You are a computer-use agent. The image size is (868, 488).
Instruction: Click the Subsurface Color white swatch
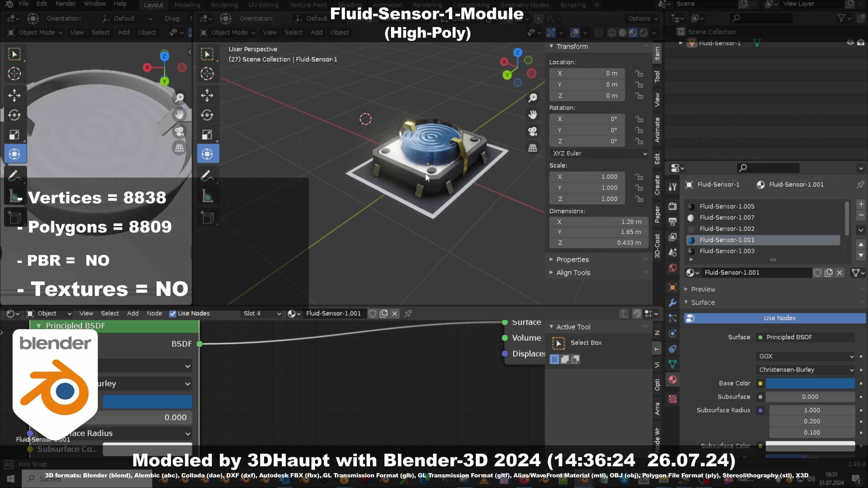[x=810, y=446]
